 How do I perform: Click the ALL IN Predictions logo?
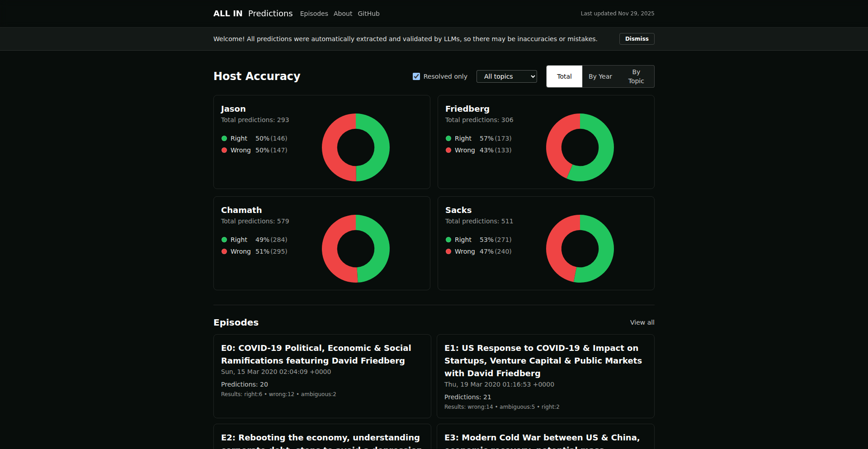253,14
